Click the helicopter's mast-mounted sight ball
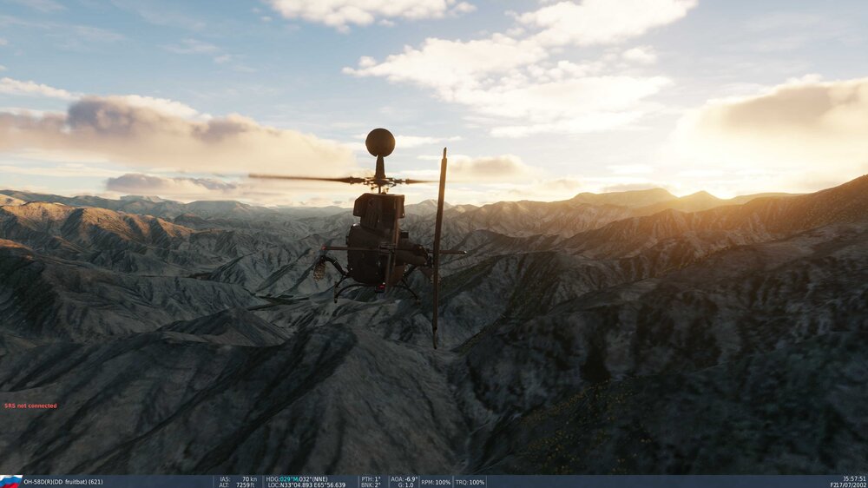Image resolution: width=868 pixels, height=488 pixels. (x=379, y=142)
